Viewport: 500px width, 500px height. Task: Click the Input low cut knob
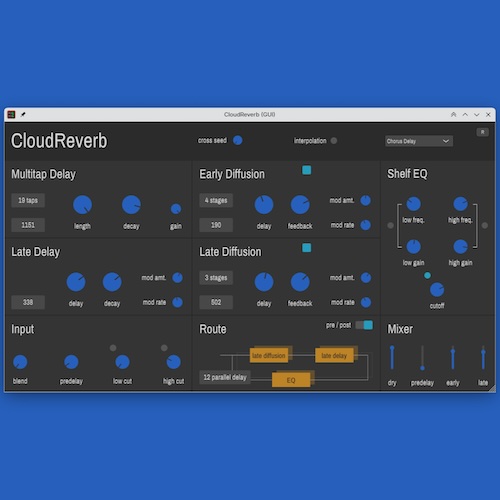(x=122, y=362)
